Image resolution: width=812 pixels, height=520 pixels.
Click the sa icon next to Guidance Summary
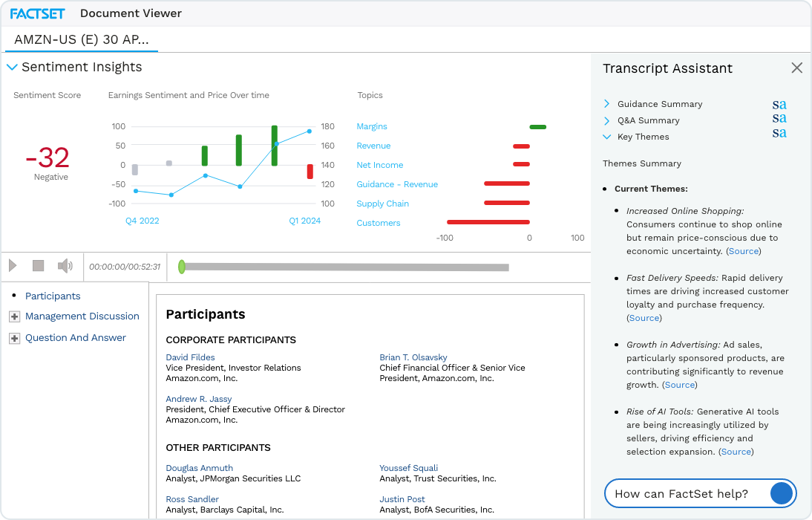(x=779, y=104)
